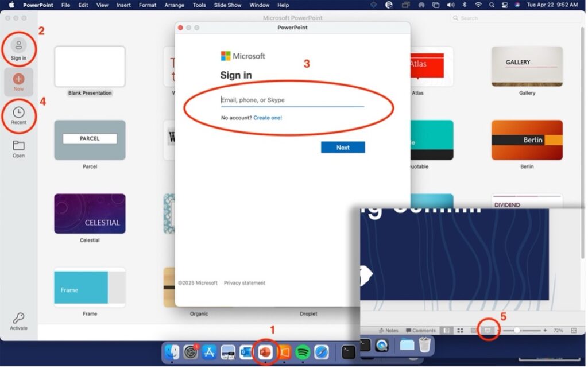
Task: Open the blue folder stack in dock
Action: 407,345
